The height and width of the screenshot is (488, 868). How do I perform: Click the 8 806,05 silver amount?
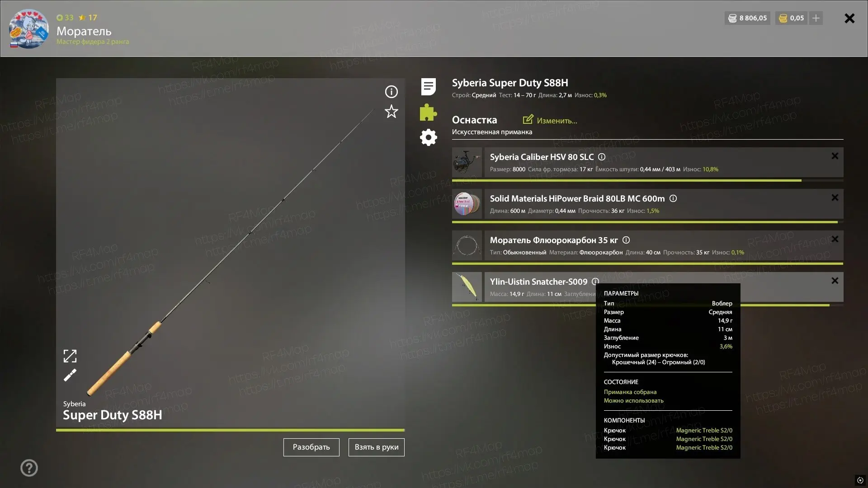click(x=753, y=18)
